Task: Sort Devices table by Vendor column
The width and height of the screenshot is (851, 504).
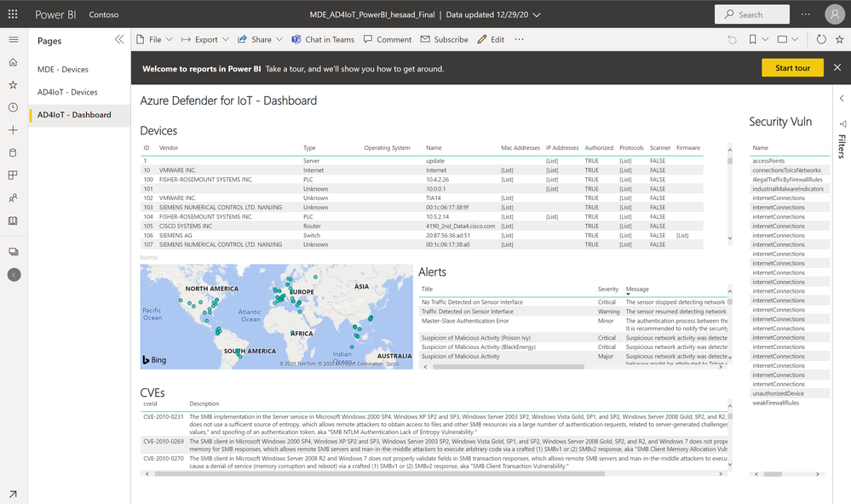Action: (169, 147)
